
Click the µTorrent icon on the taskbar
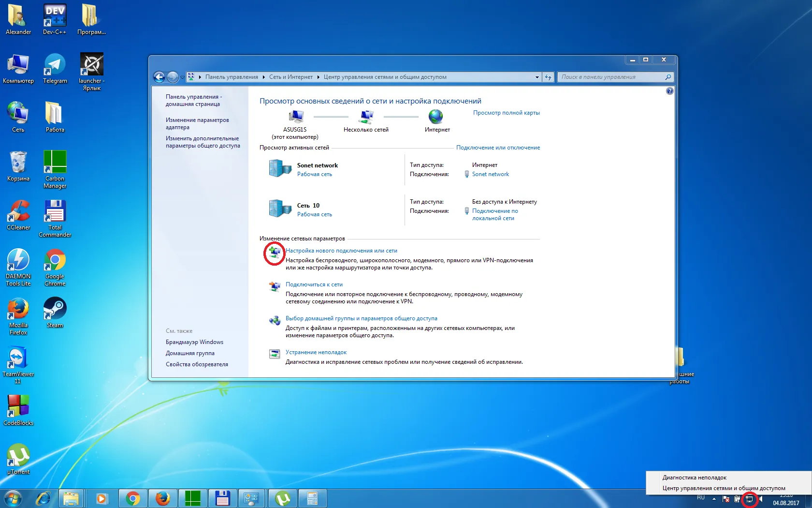[x=283, y=498]
